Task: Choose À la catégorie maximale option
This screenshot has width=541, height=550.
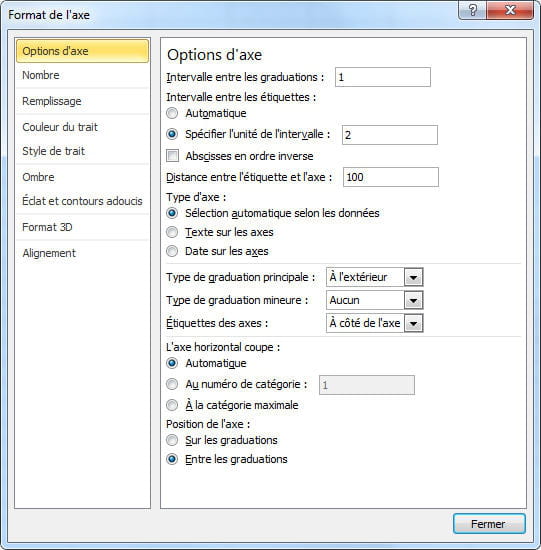Action: [x=172, y=405]
